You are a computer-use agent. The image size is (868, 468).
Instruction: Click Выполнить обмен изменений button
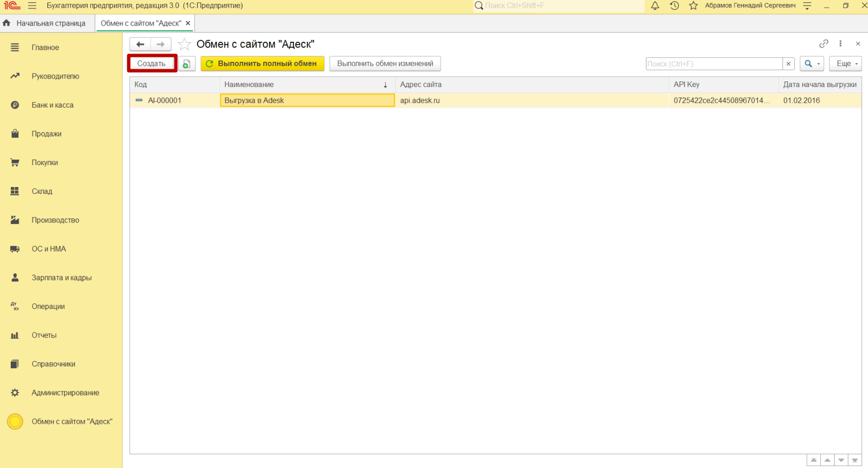tap(385, 64)
